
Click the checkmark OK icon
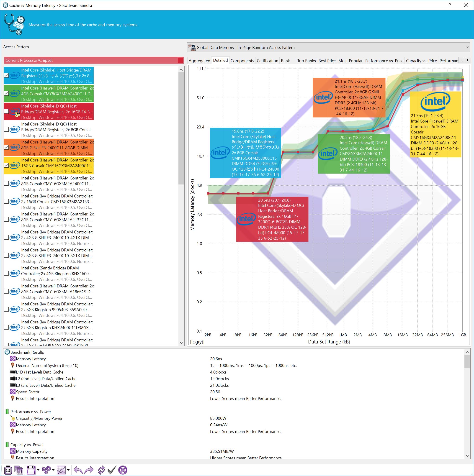coord(112,470)
